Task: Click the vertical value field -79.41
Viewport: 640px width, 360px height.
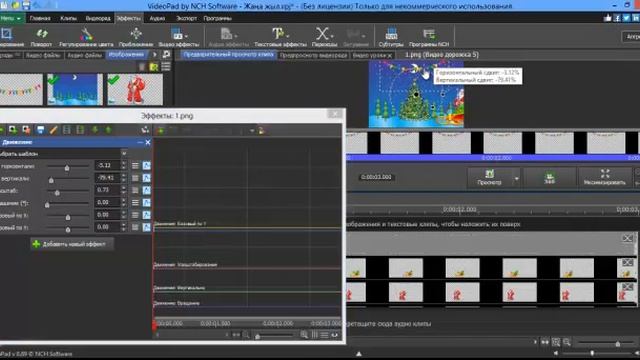Action: click(x=107, y=178)
